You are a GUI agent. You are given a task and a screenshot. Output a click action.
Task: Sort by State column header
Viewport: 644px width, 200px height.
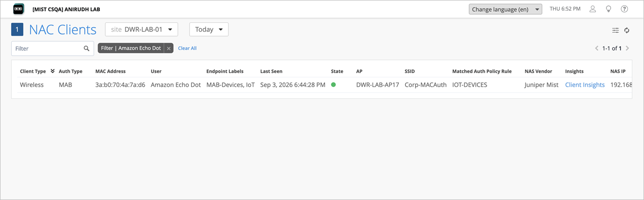tap(337, 71)
